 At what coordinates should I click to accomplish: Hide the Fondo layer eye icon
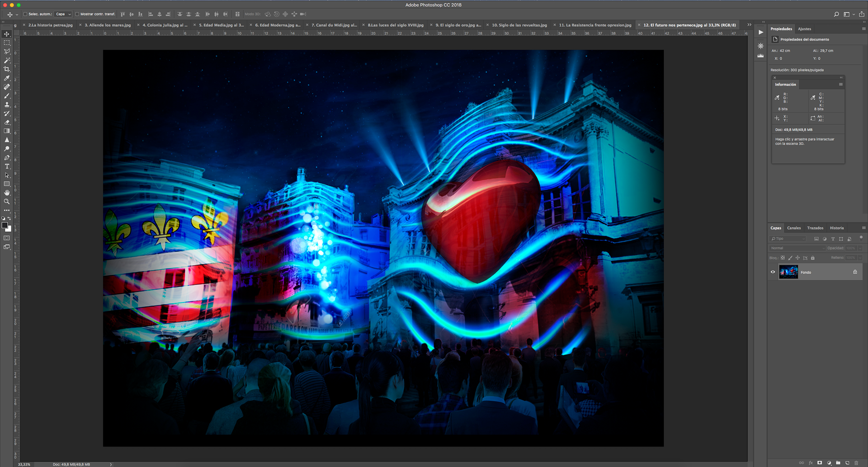773,272
